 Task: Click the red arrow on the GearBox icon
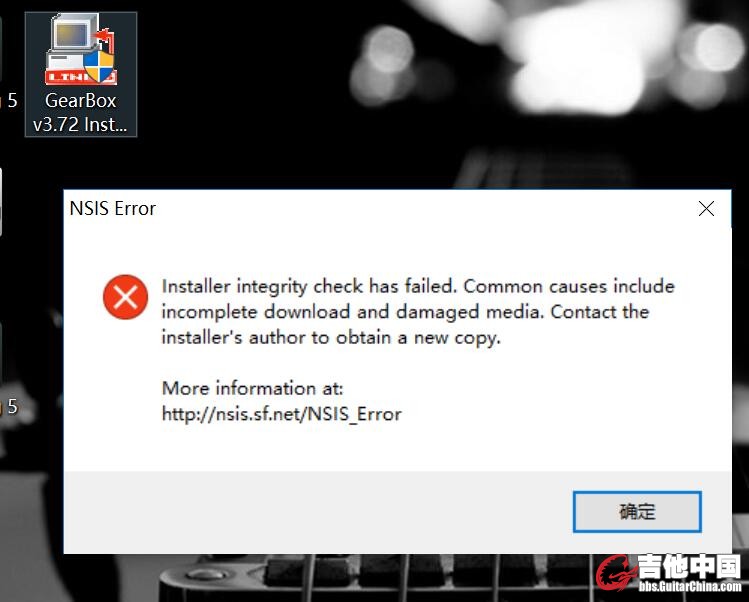[x=106, y=39]
